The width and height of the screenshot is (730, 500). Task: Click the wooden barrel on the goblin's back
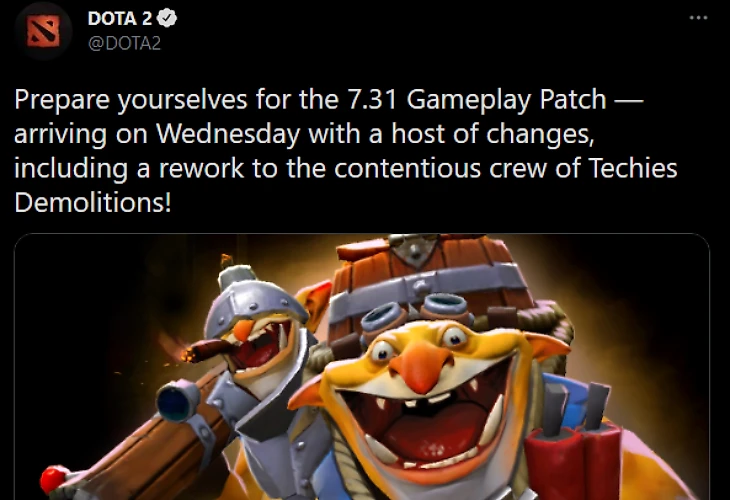click(433, 275)
